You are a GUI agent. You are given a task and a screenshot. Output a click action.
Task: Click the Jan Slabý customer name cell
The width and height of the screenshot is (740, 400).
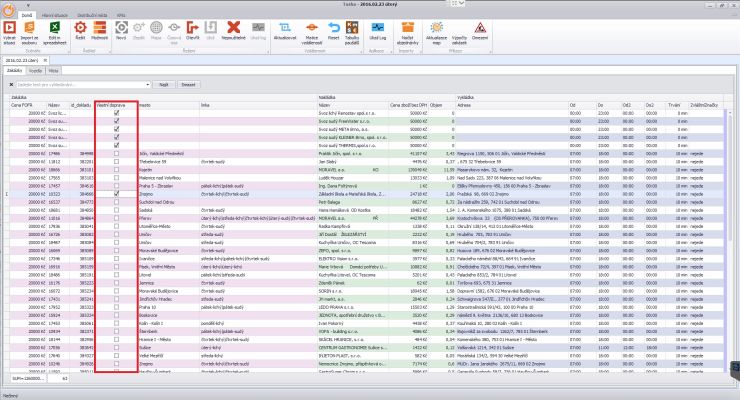tap(353, 161)
